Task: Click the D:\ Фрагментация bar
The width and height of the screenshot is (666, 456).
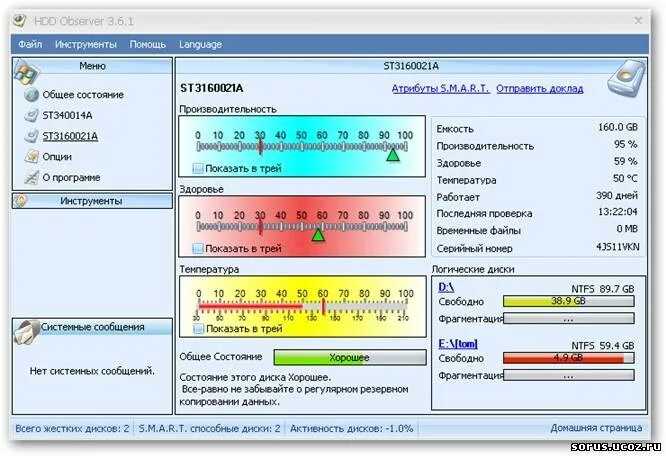Action: [x=568, y=318]
